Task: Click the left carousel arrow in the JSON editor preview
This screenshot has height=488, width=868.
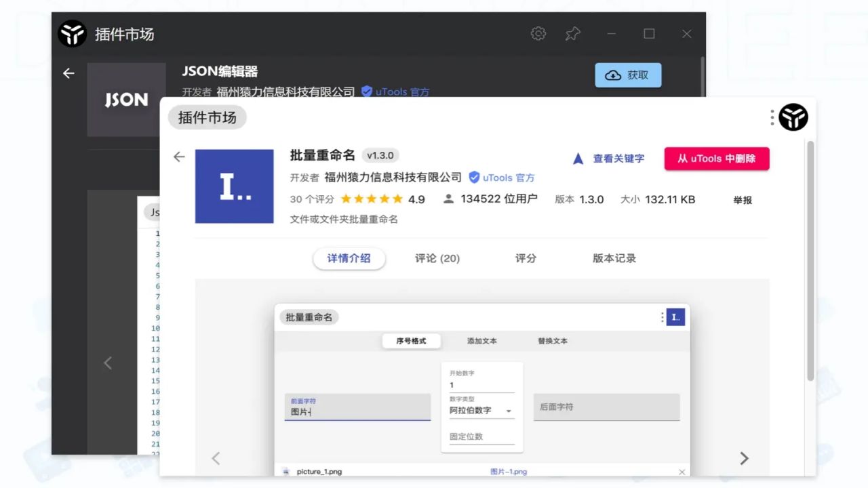Action: pos(108,363)
